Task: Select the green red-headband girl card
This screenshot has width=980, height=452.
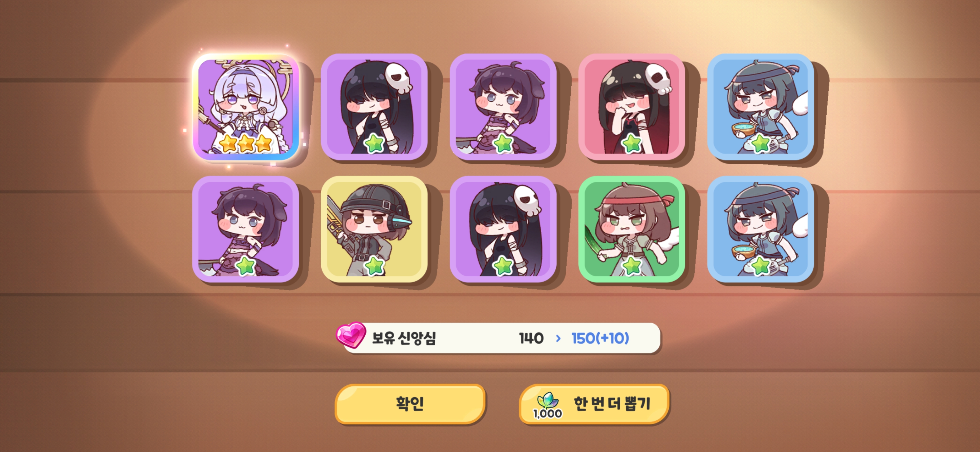Action: pyautogui.click(x=632, y=229)
